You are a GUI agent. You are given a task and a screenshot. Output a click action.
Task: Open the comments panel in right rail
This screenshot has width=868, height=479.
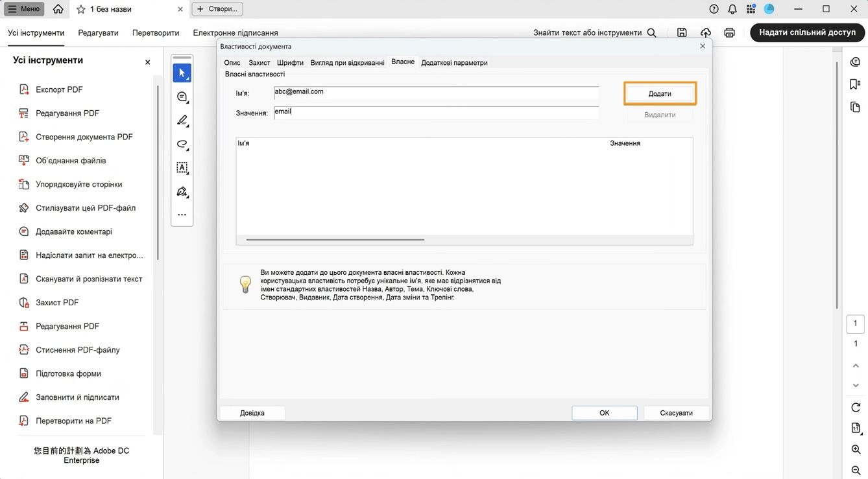point(855,62)
